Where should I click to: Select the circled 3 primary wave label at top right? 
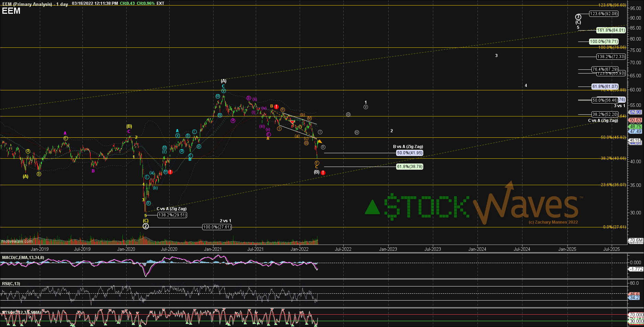(578, 17)
